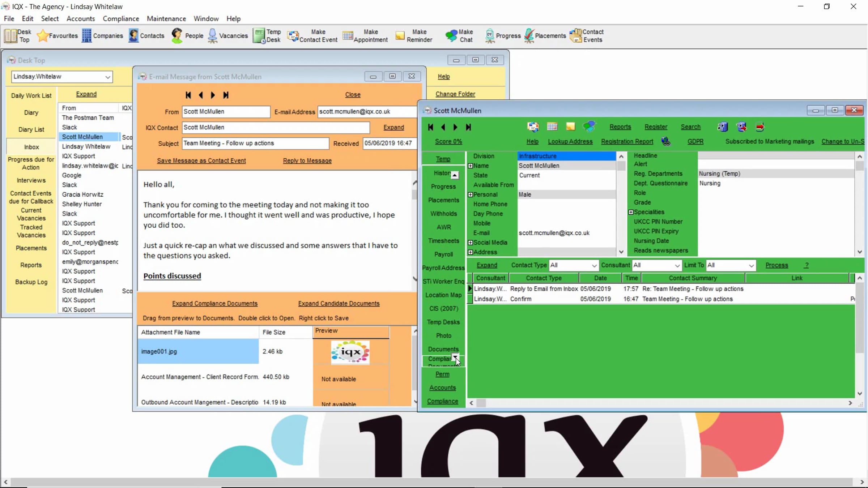Click the Lookup Address link

(x=570, y=141)
